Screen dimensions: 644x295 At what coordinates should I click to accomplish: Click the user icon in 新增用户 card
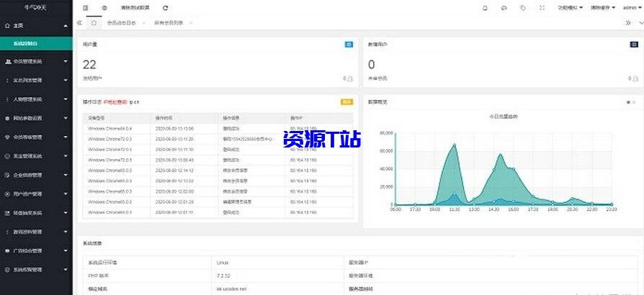point(635,78)
